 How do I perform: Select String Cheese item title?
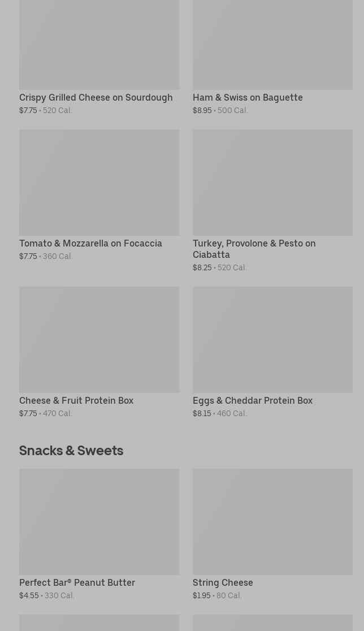click(223, 582)
